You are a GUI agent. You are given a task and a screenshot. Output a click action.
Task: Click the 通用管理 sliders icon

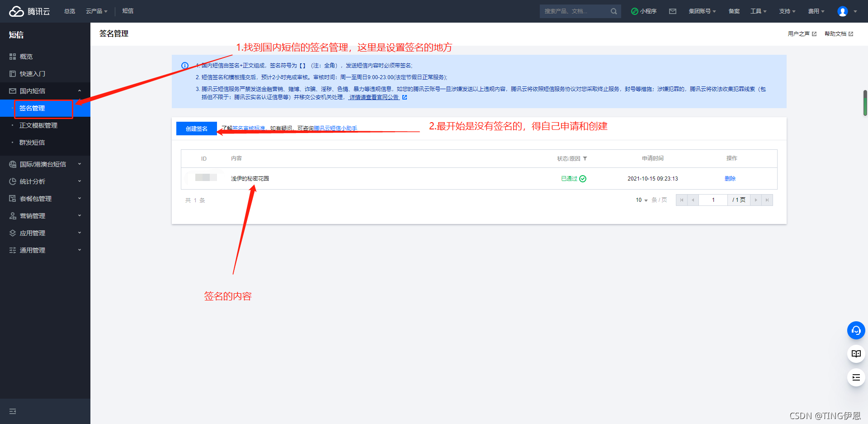13,250
